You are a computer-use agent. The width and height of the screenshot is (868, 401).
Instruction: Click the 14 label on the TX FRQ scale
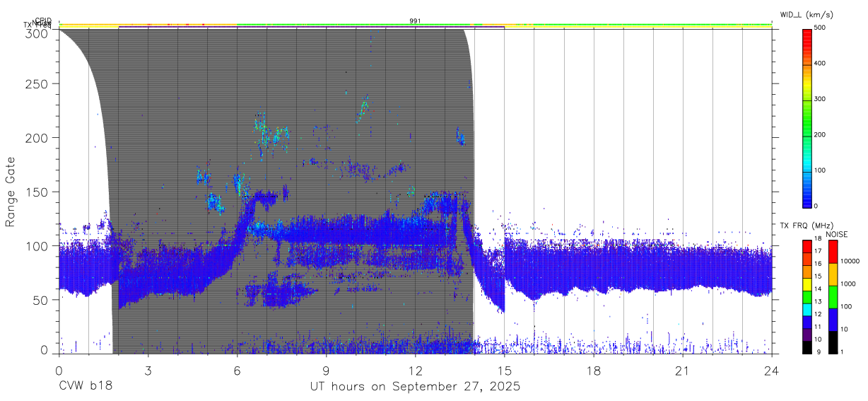coord(818,289)
